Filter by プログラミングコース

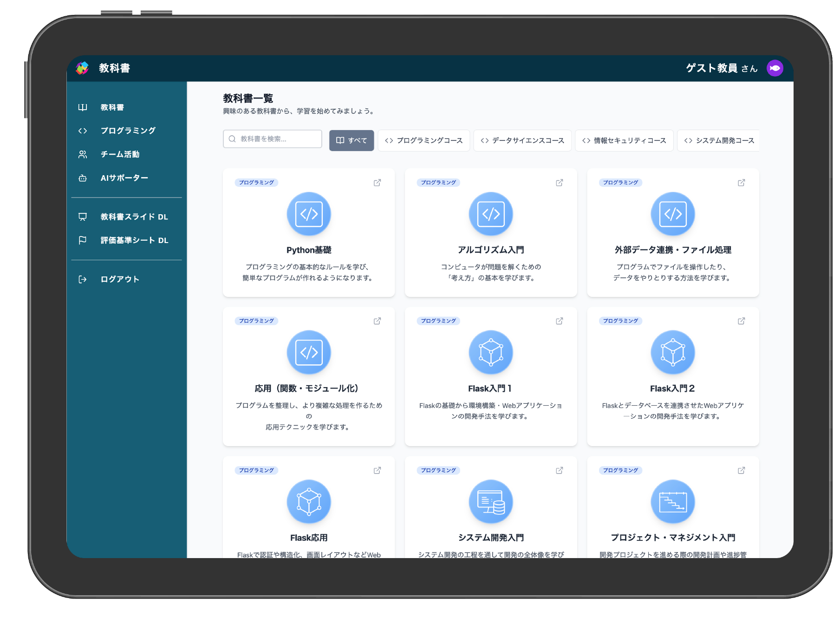click(423, 140)
